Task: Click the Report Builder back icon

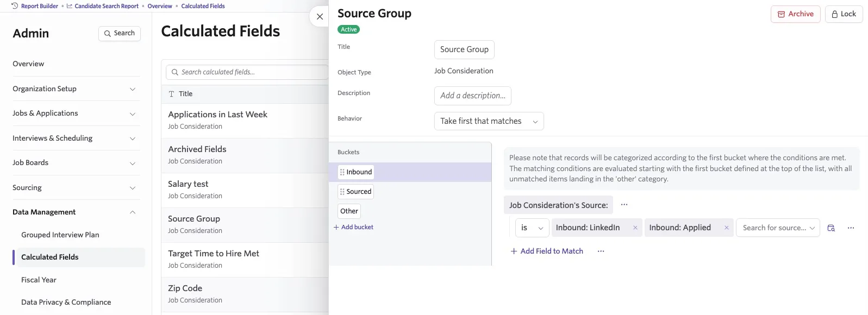Action: (15, 6)
